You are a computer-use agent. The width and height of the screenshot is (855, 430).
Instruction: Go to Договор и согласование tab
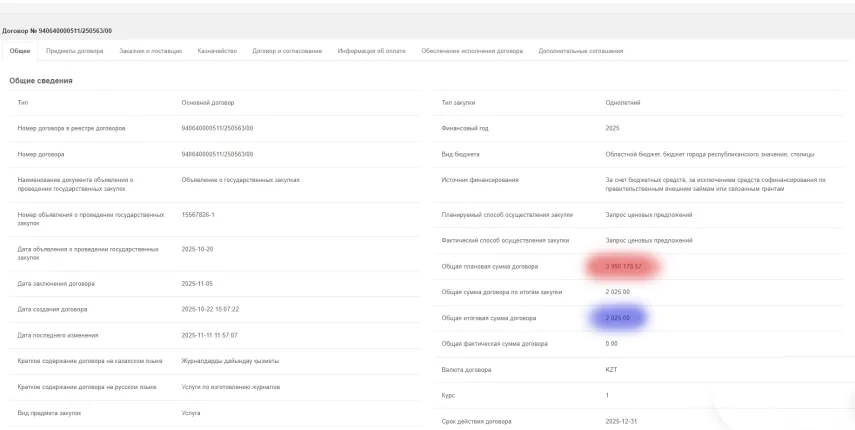(x=287, y=52)
